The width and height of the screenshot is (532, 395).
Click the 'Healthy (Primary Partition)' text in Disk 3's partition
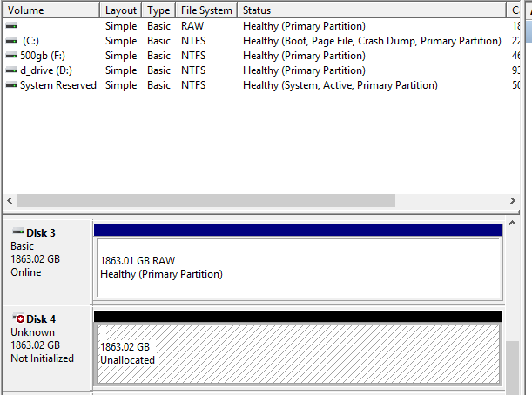161,273
